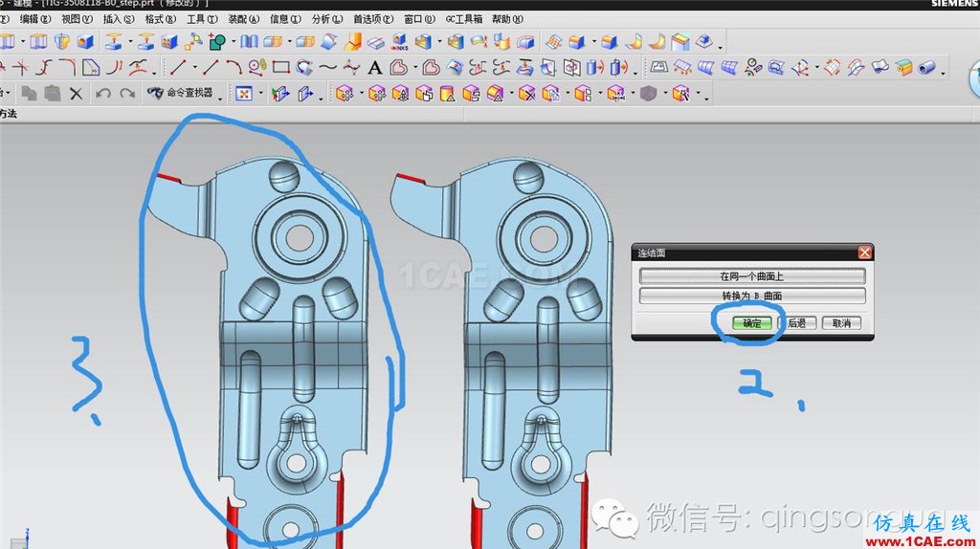Image resolution: width=980 pixels, height=549 pixels.
Task: Click the Unite boolean icon (green circle and square)
Action: 217,42
